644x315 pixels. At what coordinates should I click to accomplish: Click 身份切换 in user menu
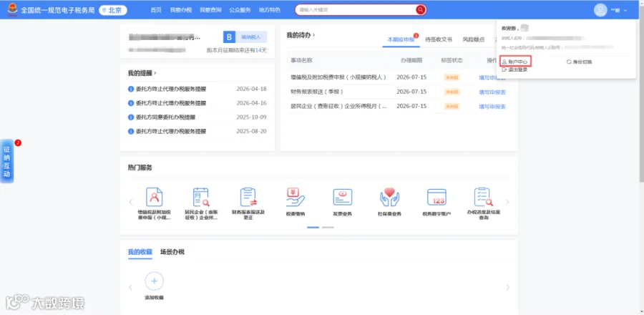[x=579, y=62]
